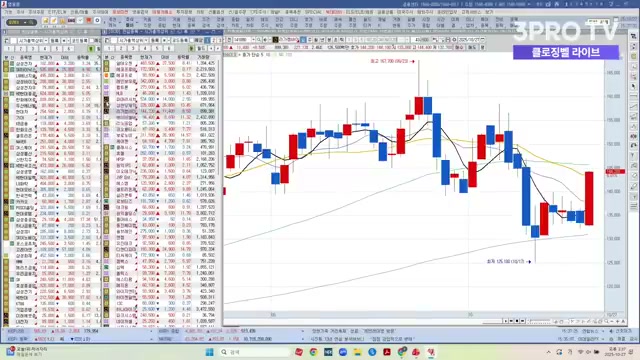
Task: Click green icon in left watchlist tab row
Action: [x=91, y=49]
